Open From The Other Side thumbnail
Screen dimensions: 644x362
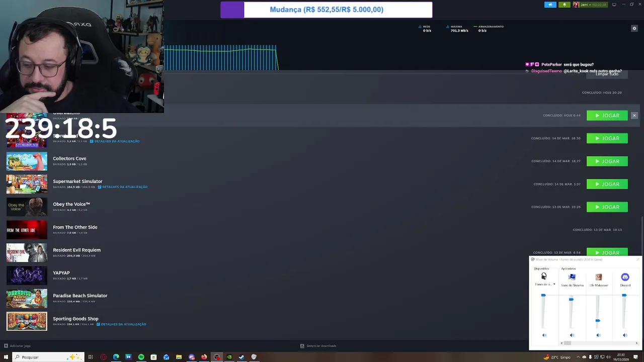pos(27,230)
